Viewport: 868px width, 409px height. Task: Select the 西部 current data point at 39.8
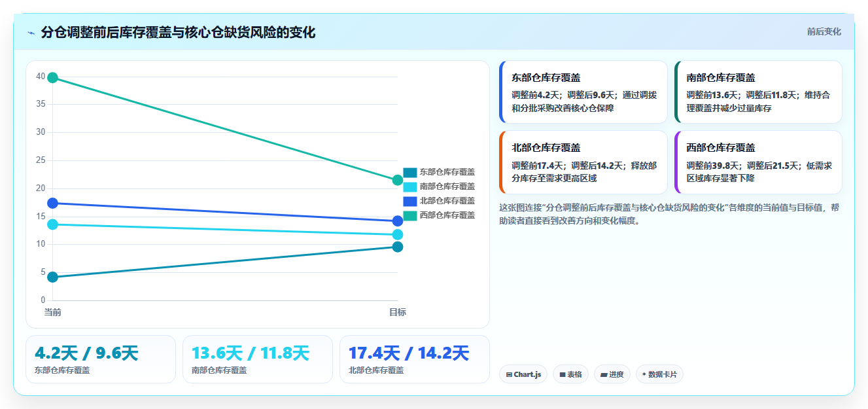pyautogui.click(x=53, y=78)
